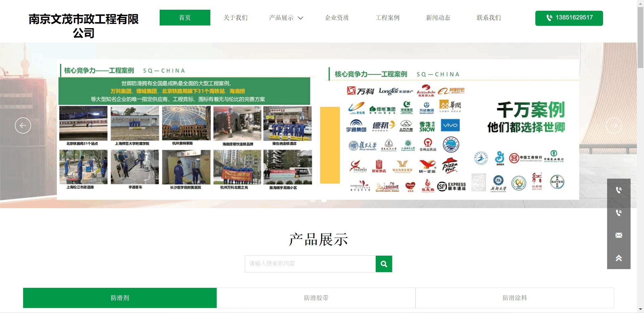Click the Pizza Hut logo in banner
Image resolution: width=644 pixels, height=313 pixels.
click(x=450, y=165)
